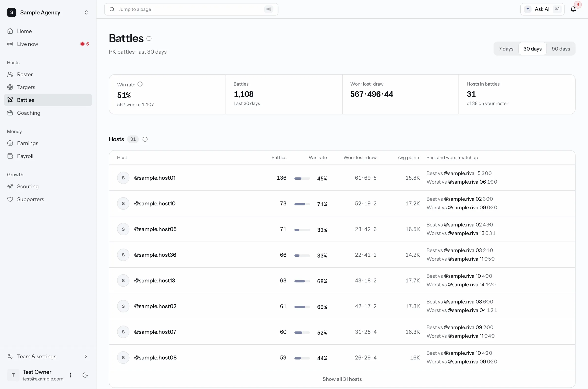Click the @sample.host07 name
This screenshot has width=588, height=389.
(x=155, y=332)
